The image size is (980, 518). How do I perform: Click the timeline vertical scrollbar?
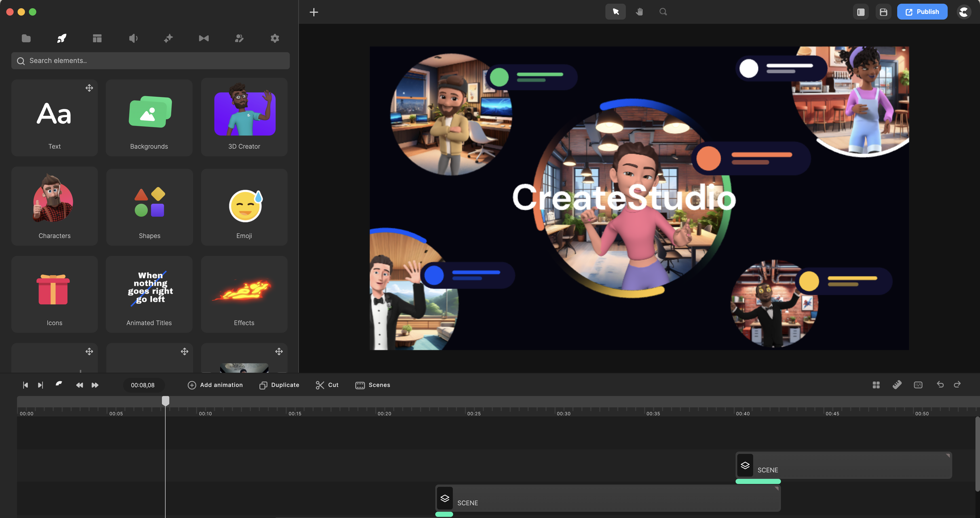[x=977, y=454]
